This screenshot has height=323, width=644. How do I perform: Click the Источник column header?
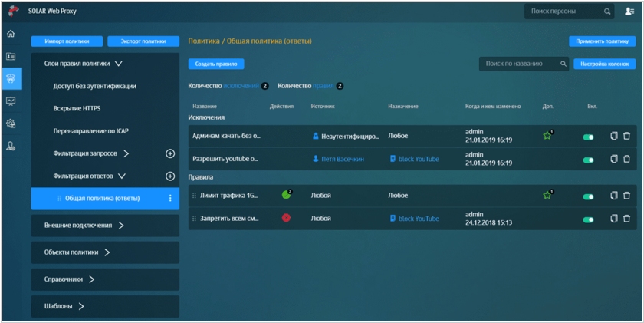tap(323, 107)
